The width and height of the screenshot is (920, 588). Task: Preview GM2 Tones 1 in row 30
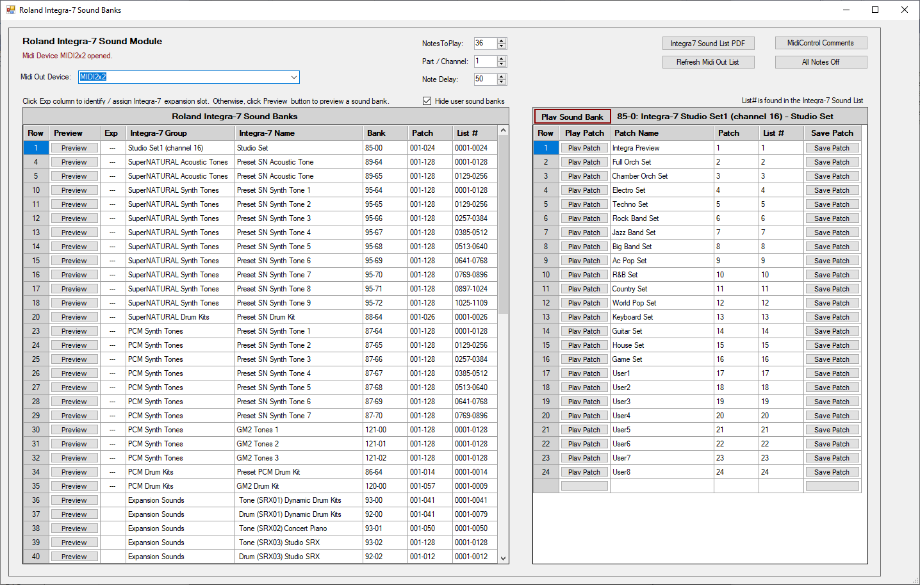pyautogui.click(x=74, y=430)
